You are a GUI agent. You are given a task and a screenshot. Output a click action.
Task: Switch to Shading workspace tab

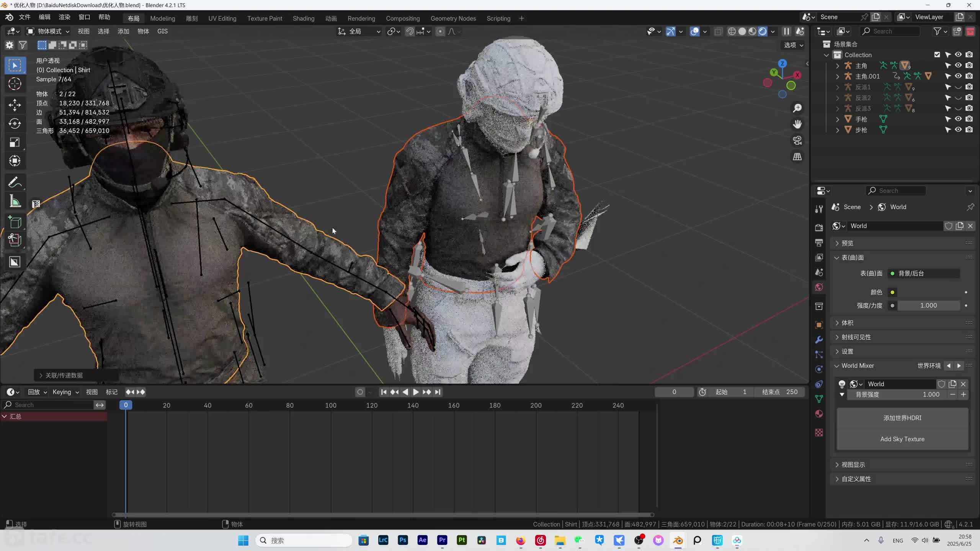(304, 18)
